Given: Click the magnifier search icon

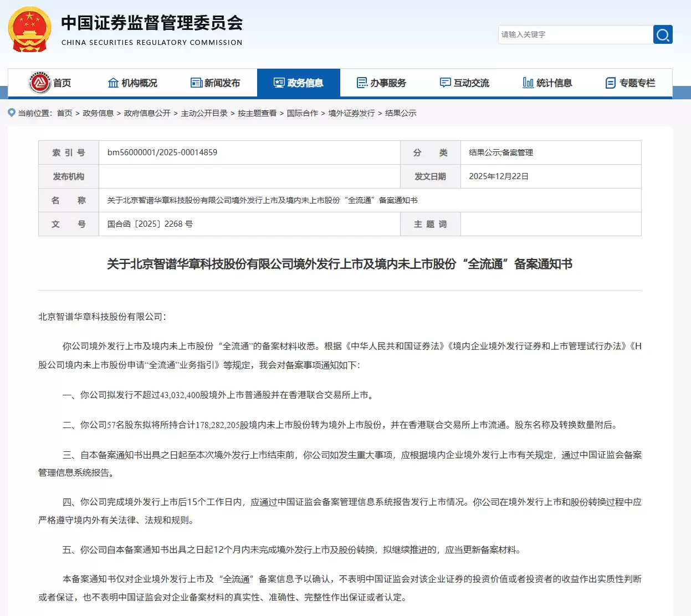Looking at the screenshot, I should click(x=663, y=34).
